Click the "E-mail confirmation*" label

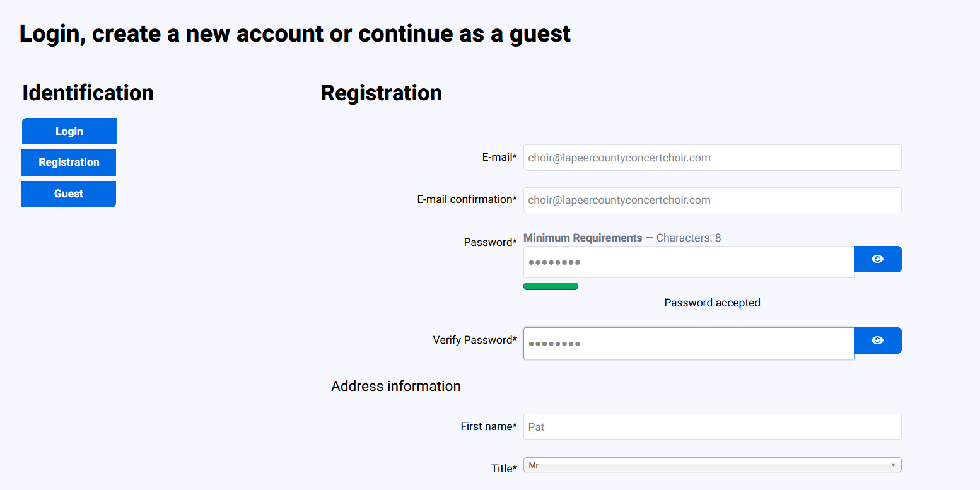(467, 200)
